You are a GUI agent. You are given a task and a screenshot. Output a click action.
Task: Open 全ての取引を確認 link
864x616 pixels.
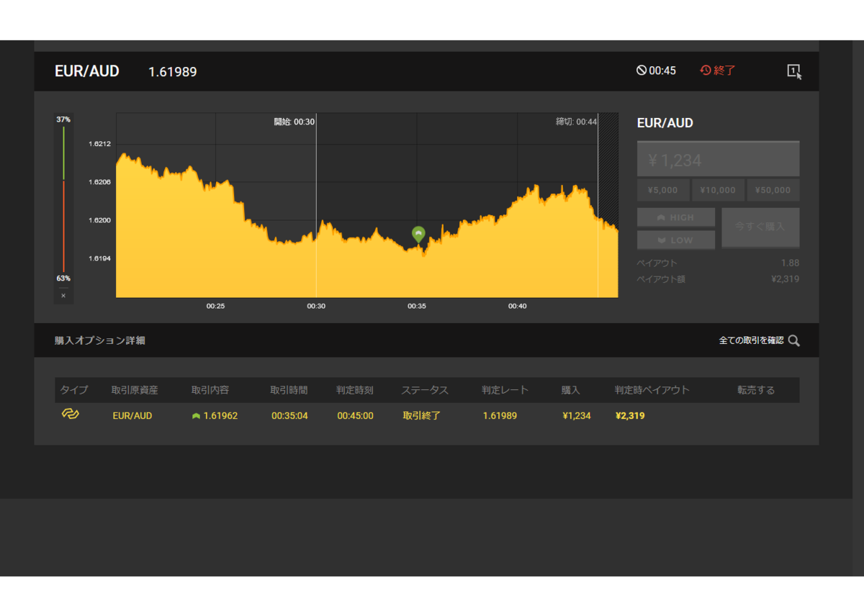(751, 340)
